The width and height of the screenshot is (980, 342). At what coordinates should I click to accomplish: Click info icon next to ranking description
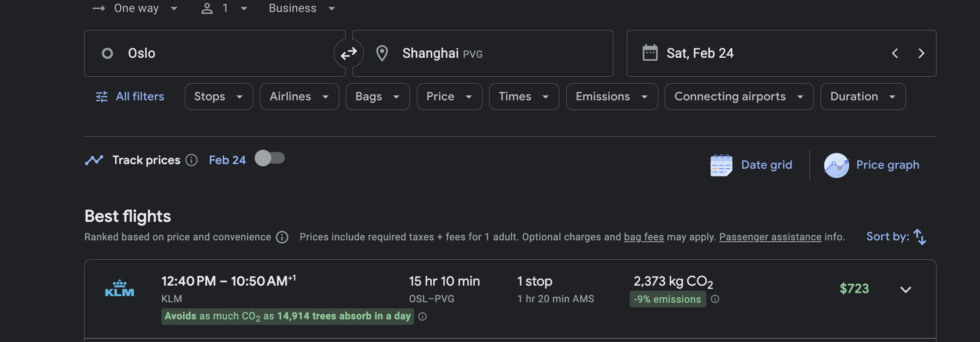coord(282,237)
